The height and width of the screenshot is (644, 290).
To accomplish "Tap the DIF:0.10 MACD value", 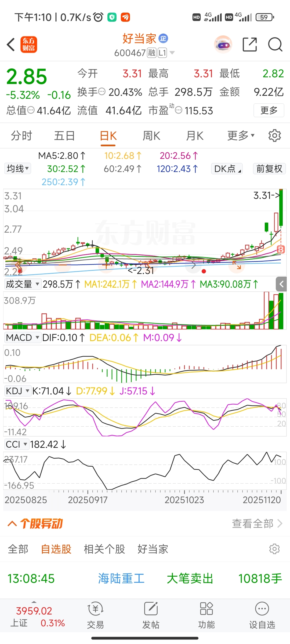I will pyautogui.click(x=64, y=338).
